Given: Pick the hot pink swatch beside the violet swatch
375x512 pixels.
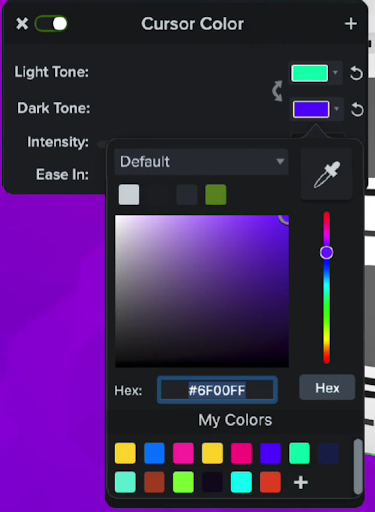Looking at the screenshot, I should (x=241, y=453).
